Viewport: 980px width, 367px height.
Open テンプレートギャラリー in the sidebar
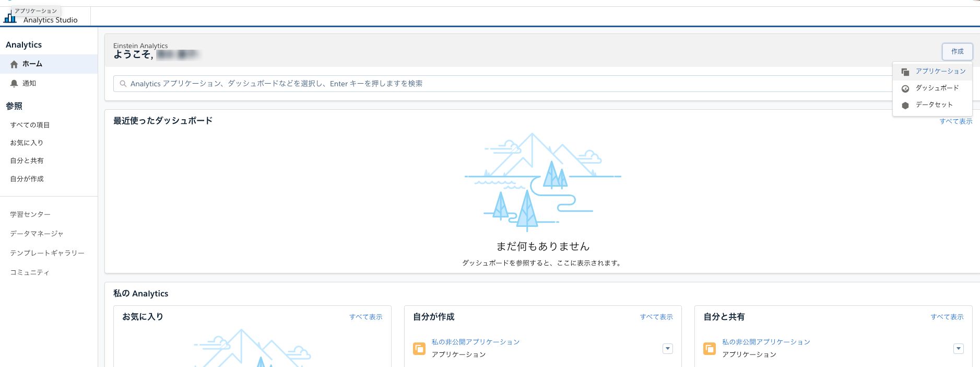(47, 253)
